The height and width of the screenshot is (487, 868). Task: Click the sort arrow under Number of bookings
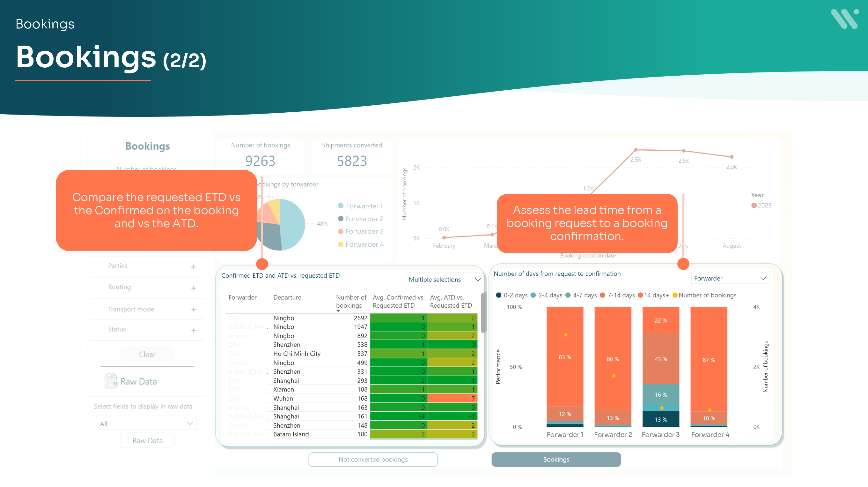point(338,311)
